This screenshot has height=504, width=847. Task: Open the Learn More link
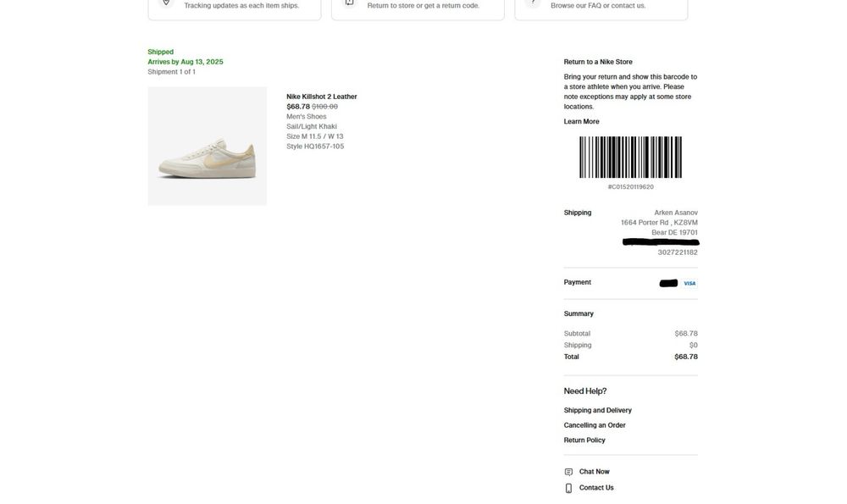click(581, 122)
